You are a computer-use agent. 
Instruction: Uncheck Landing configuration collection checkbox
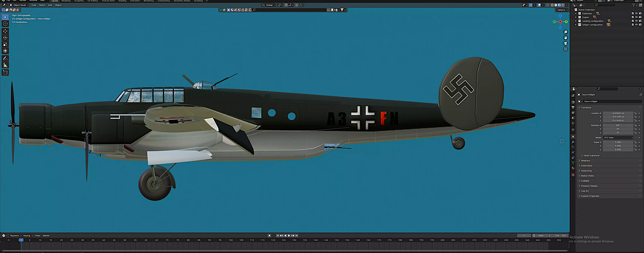coord(633,21)
